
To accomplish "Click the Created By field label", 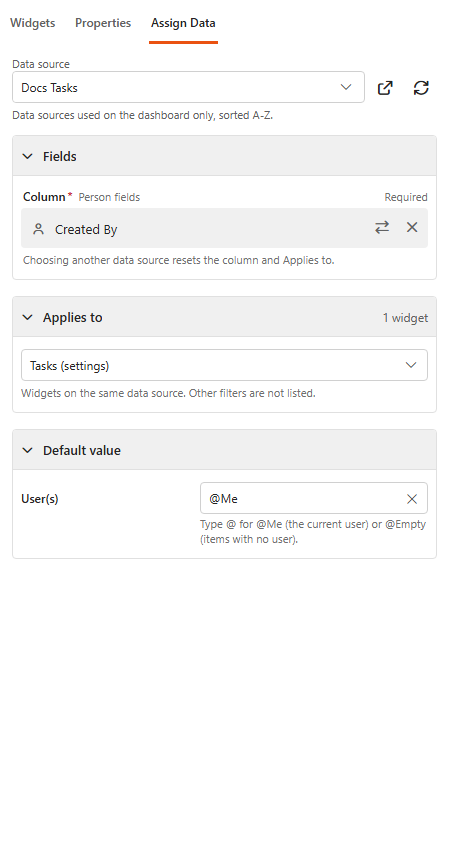I will pyautogui.click(x=86, y=230).
